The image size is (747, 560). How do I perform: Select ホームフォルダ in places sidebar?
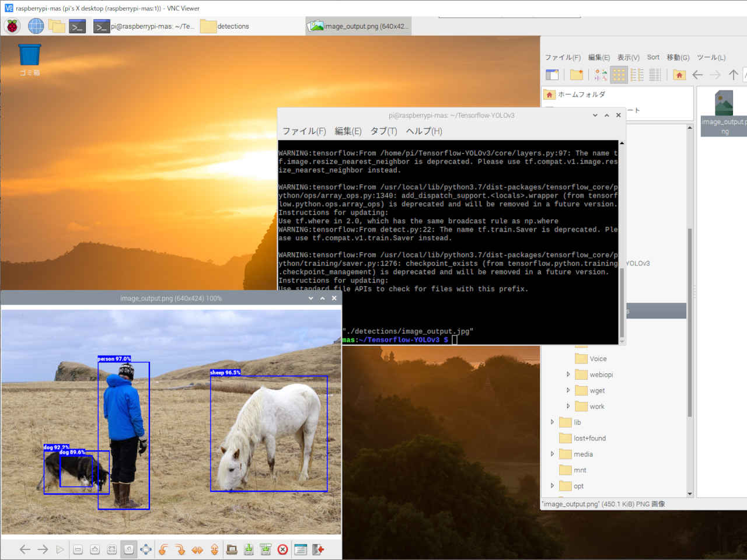pyautogui.click(x=617, y=94)
